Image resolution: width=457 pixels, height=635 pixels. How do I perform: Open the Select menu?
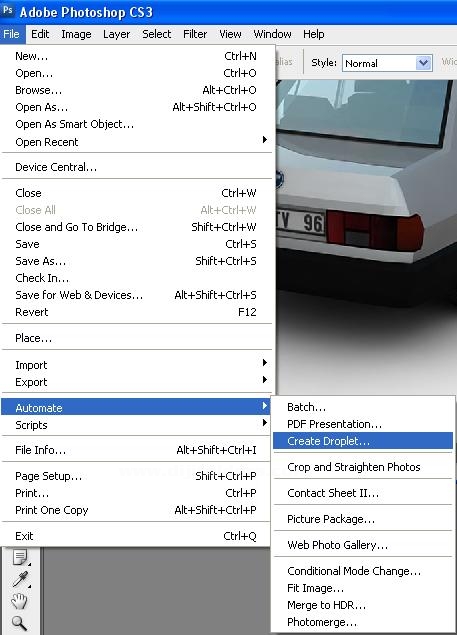point(156,34)
